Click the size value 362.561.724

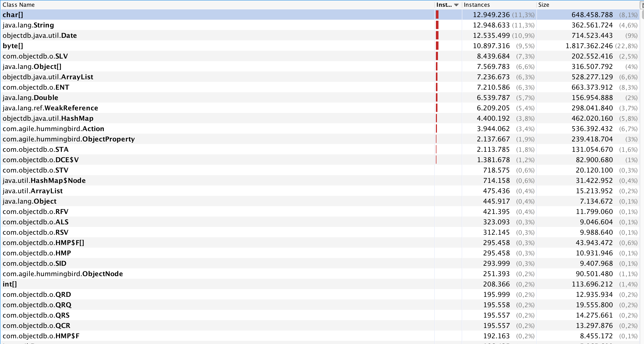point(592,25)
